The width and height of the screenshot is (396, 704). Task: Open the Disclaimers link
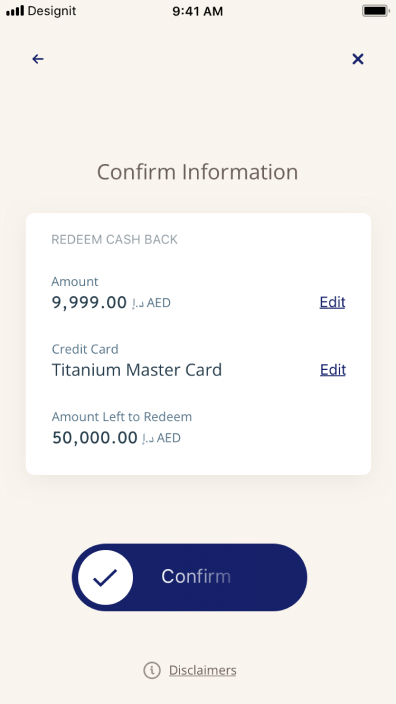click(202, 670)
